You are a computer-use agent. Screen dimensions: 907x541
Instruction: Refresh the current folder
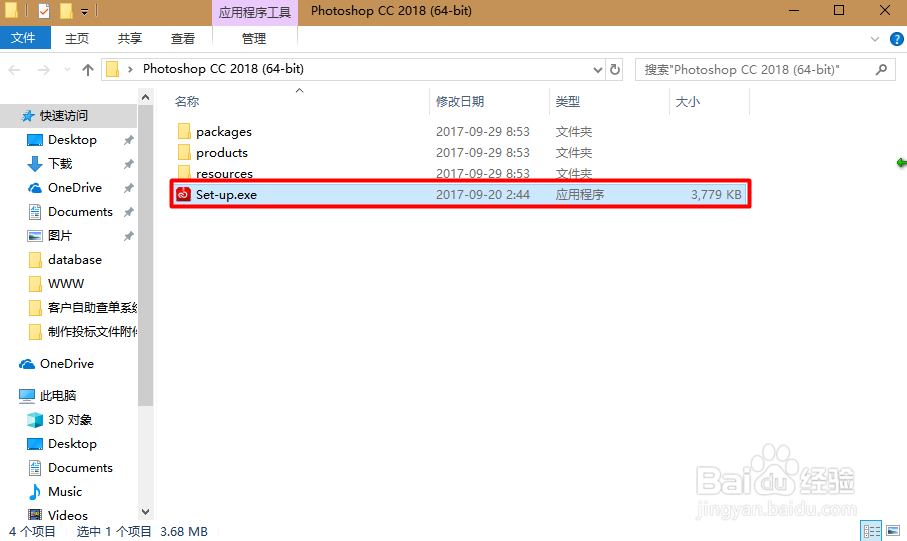[615, 70]
